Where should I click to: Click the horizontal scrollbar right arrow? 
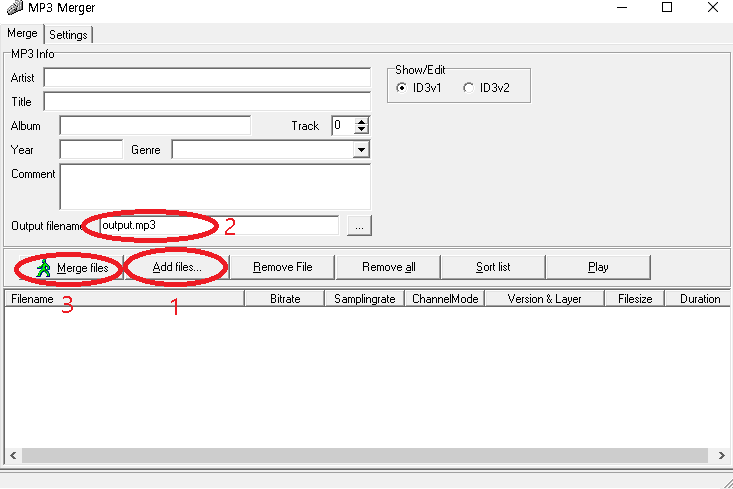pos(721,455)
